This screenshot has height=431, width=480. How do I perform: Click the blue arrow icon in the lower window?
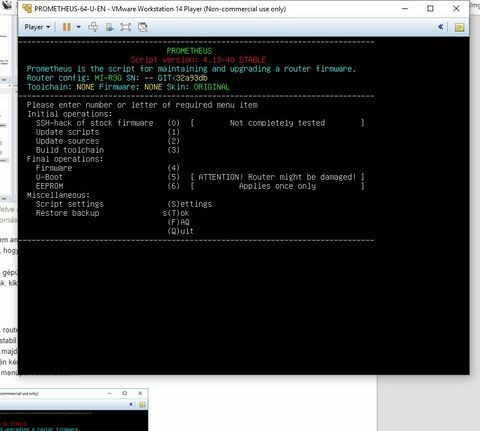click(131, 404)
